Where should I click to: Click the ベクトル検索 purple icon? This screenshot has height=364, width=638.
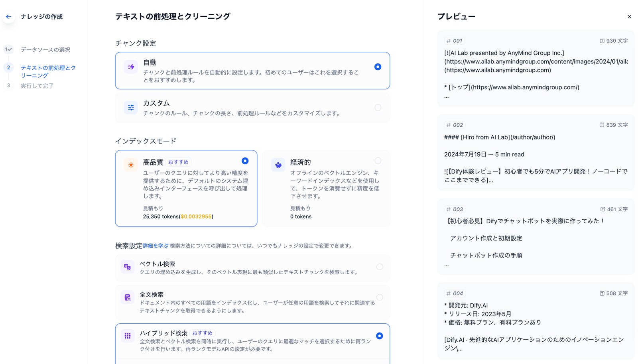click(x=127, y=266)
